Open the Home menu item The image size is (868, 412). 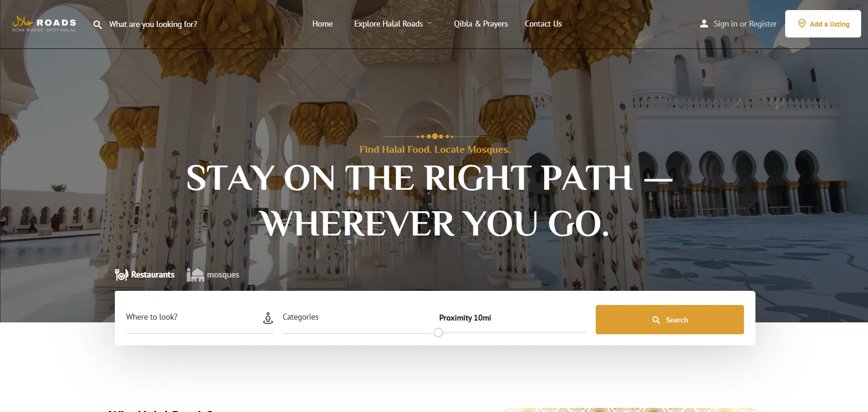click(323, 24)
